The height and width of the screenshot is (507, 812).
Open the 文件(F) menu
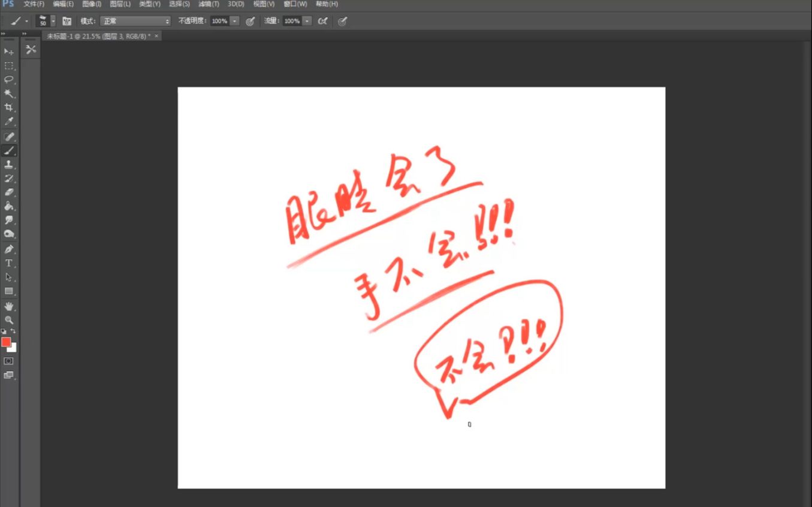coord(34,4)
